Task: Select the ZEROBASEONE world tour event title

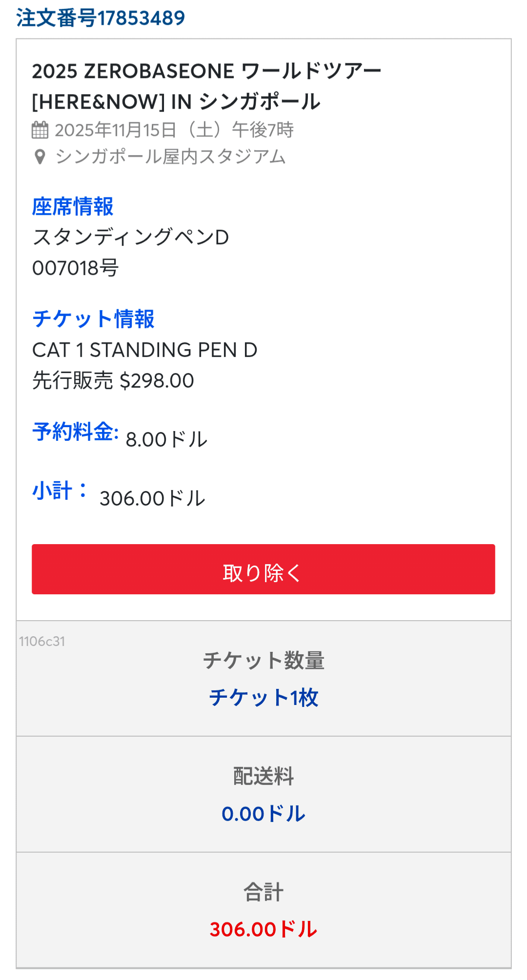Action: [x=206, y=86]
